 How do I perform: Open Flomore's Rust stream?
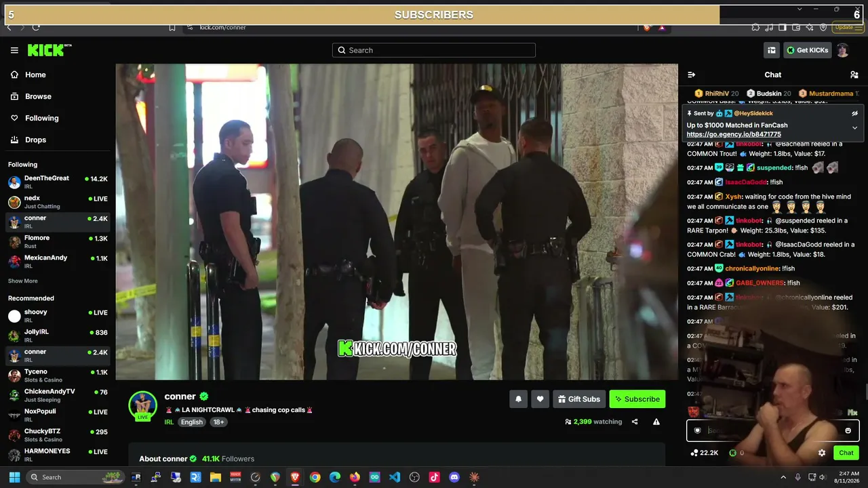click(58, 241)
